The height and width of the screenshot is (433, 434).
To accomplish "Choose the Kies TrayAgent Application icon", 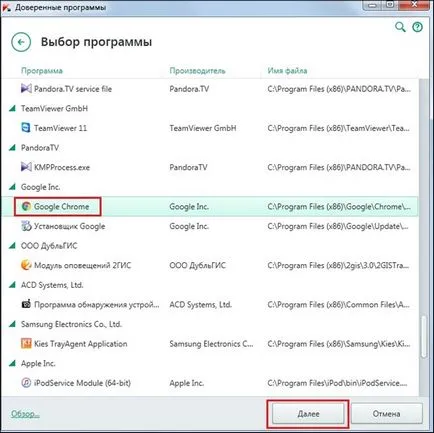I will 26,343.
